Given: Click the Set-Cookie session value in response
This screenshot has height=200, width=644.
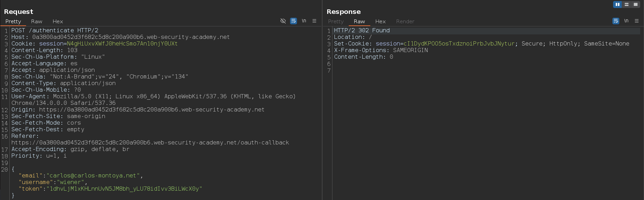Looking at the screenshot, I should 459,44.
